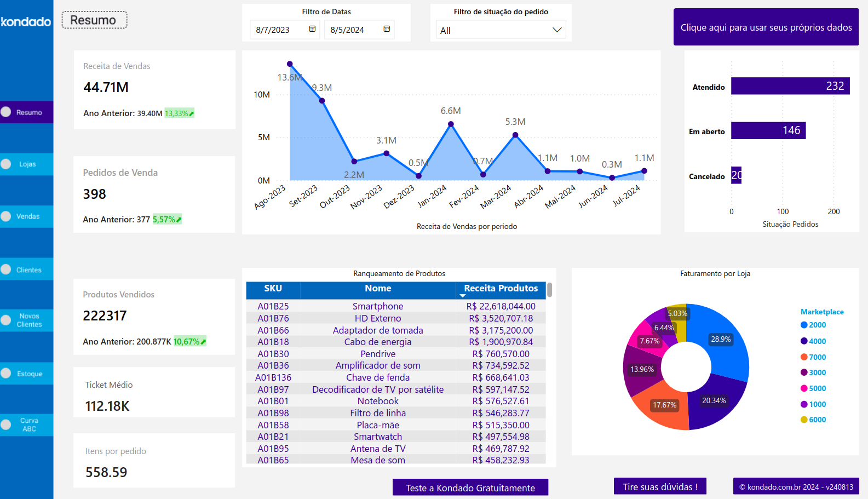Viewport: 868px width, 499px height.
Task: Click the Tire suas dúvidas button
Action: [x=660, y=486]
